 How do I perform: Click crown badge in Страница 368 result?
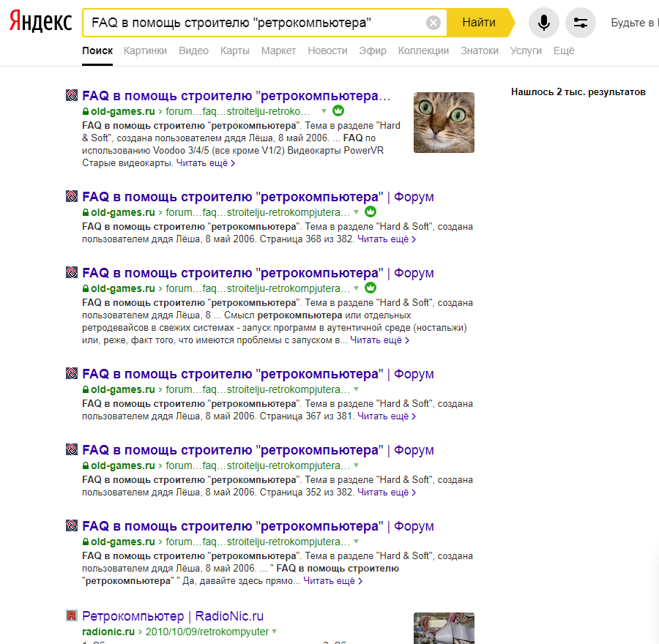pos(371,211)
